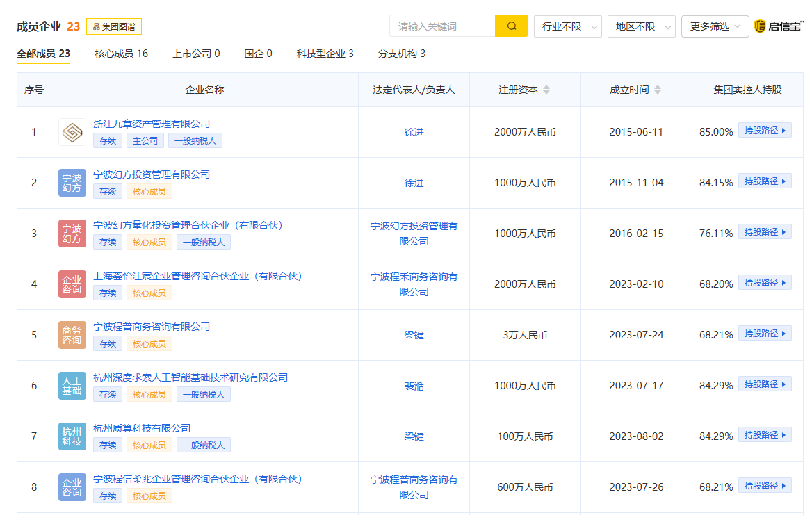
Task: Expand the 行业不限 industry dropdown
Action: 567,26
